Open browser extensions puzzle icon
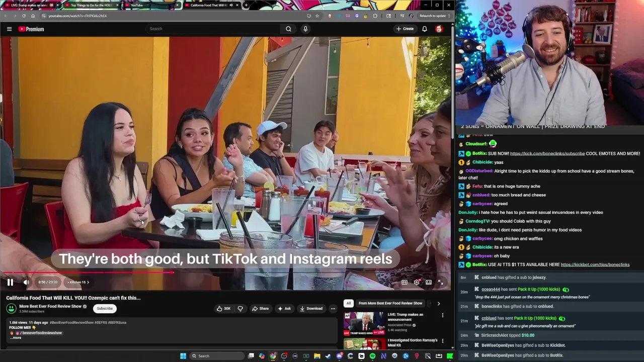Image resolution: width=644 pixels, height=362 pixels. click(375, 16)
